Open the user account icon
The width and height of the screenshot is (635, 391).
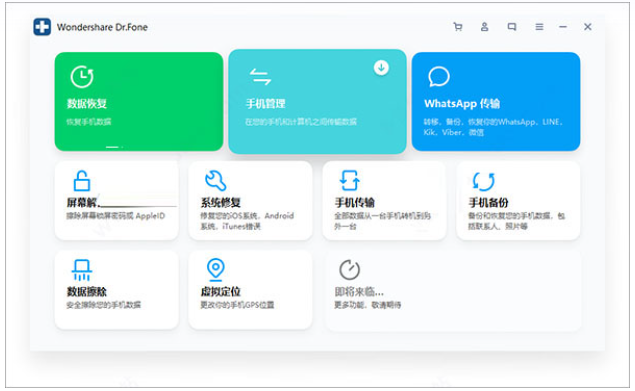coord(484,27)
